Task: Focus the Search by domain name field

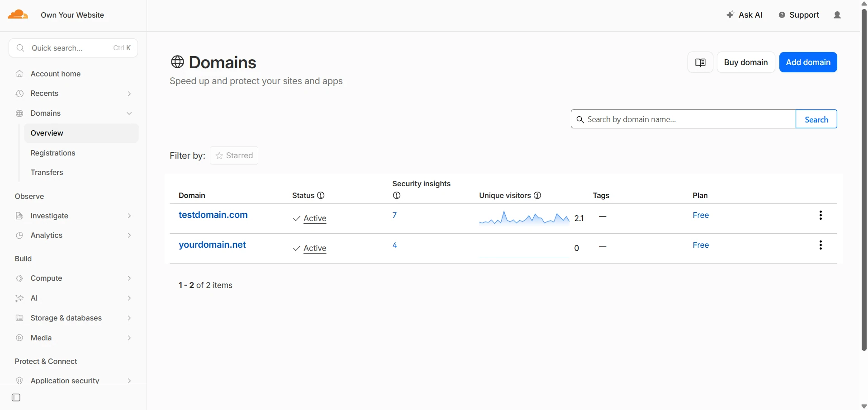Action: coord(683,119)
